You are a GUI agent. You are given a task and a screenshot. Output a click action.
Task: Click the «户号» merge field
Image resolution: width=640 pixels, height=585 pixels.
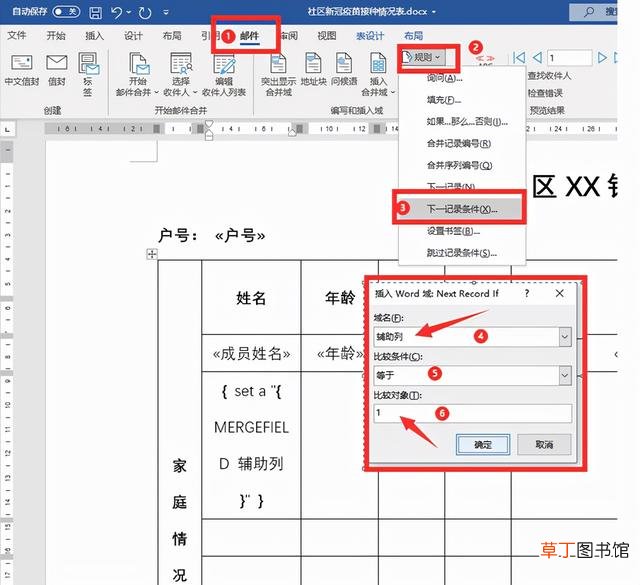click(240, 236)
